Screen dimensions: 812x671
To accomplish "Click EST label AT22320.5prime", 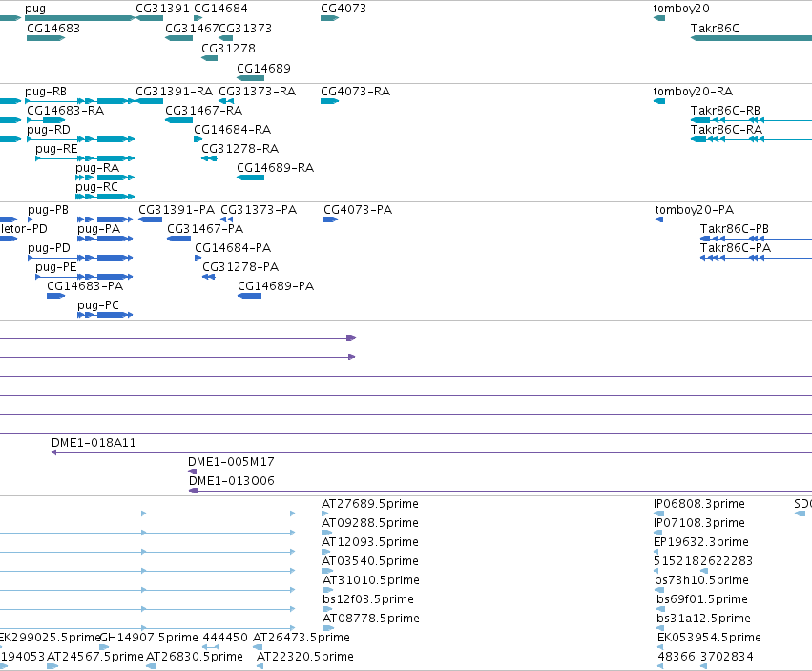I will [x=305, y=657].
